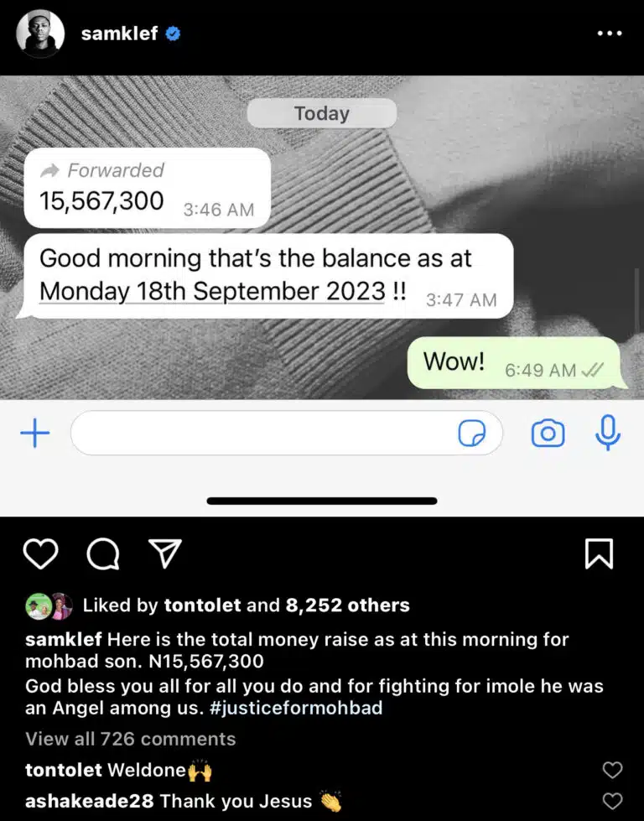Like tontolet's Weldone comment
The image size is (644, 821).
tap(613, 770)
